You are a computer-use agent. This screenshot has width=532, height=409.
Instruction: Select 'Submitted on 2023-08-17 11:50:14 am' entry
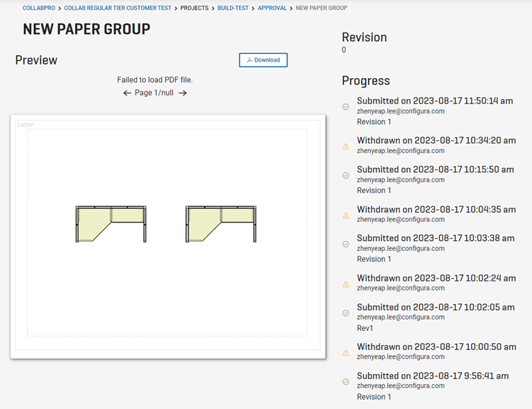435,101
